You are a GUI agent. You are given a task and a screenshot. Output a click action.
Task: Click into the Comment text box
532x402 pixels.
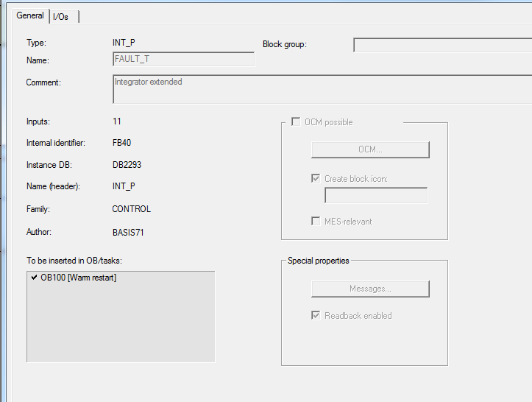click(322, 88)
